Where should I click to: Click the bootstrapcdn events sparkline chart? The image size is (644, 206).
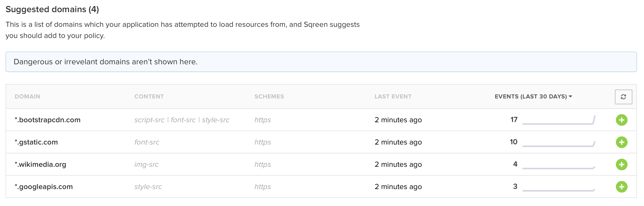click(559, 120)
